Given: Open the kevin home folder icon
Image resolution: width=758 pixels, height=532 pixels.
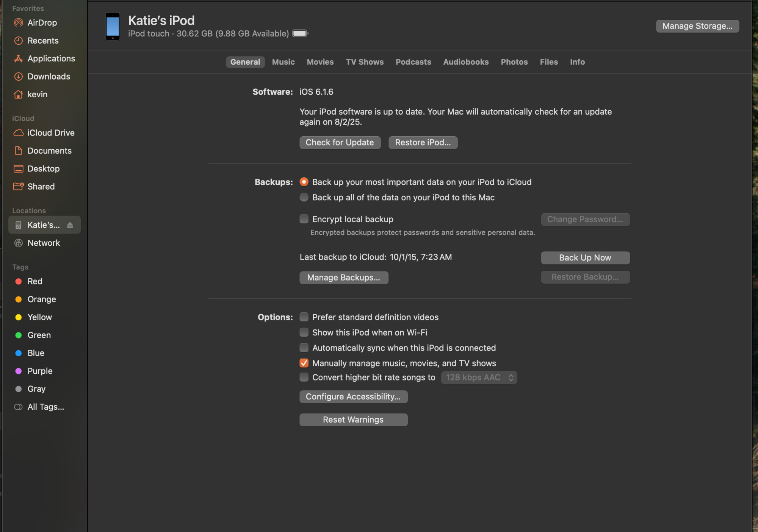Looking at the screenshot, I should 18,94.
